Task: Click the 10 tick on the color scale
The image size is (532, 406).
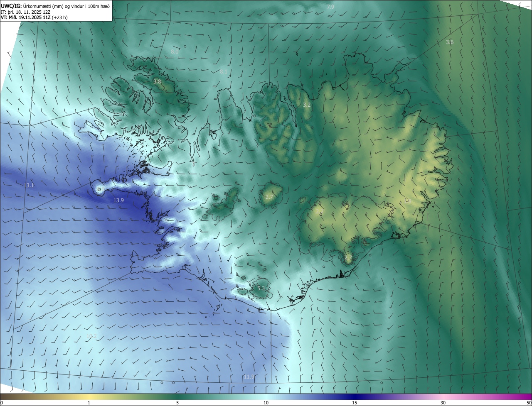Action: (x=266, y=403)
